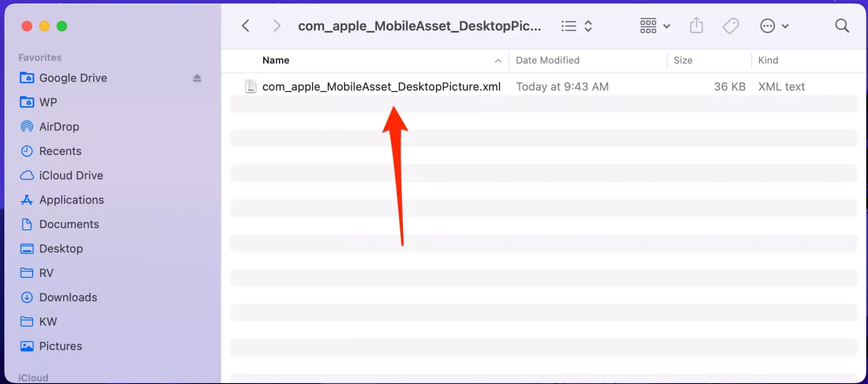The height and width of the screenshot is (384, 868).
Task: Minimize the Finder window
Action: coord(45,26)
